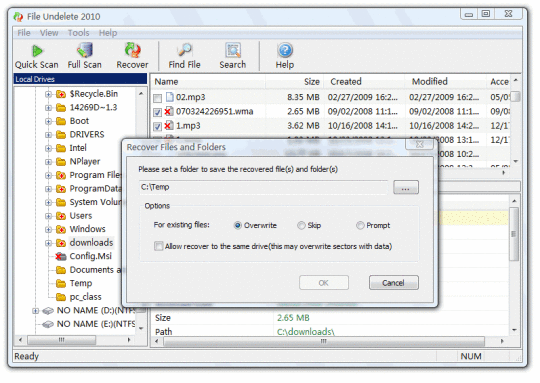Expand the Users tree node

48,216
